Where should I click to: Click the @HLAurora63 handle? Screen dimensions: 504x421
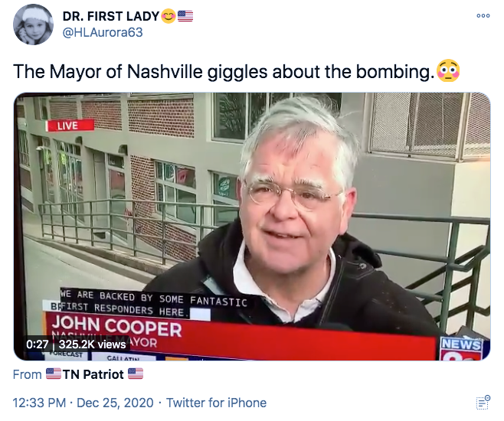(103, 32)
